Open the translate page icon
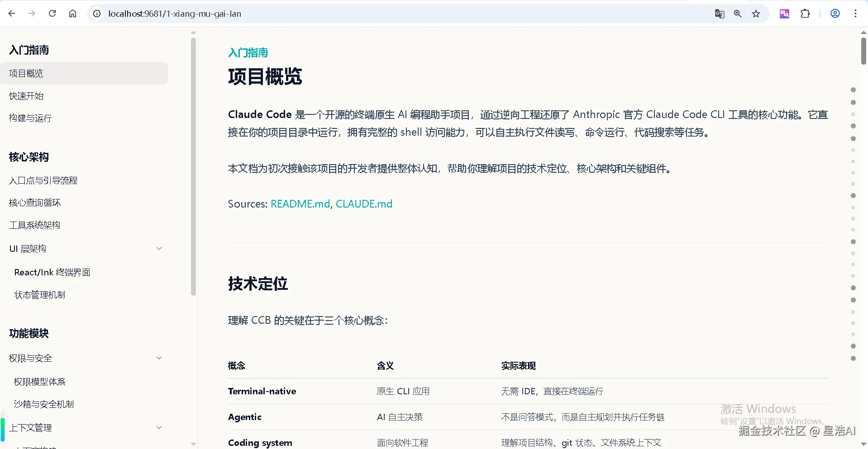868x449 pixels. click(720, 14)
